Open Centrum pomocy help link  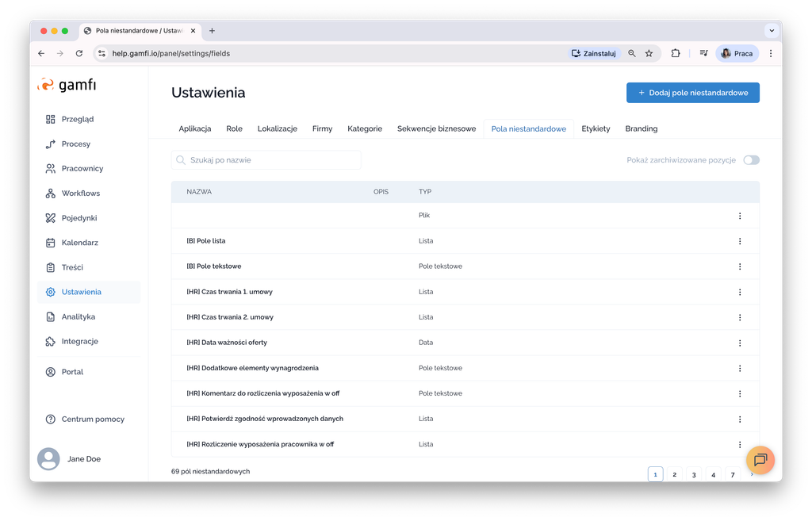tap(93, 419)
